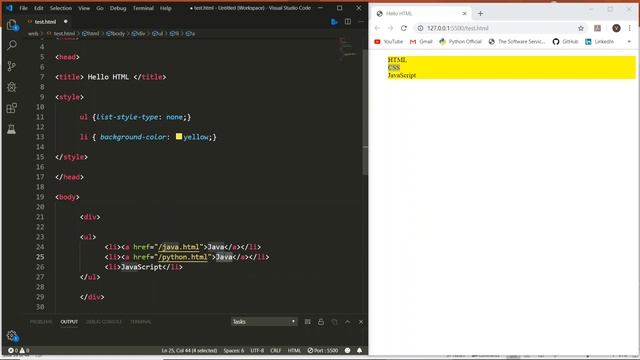Open the Selection menu
The image size is (640, 360).
pos(61,8)
